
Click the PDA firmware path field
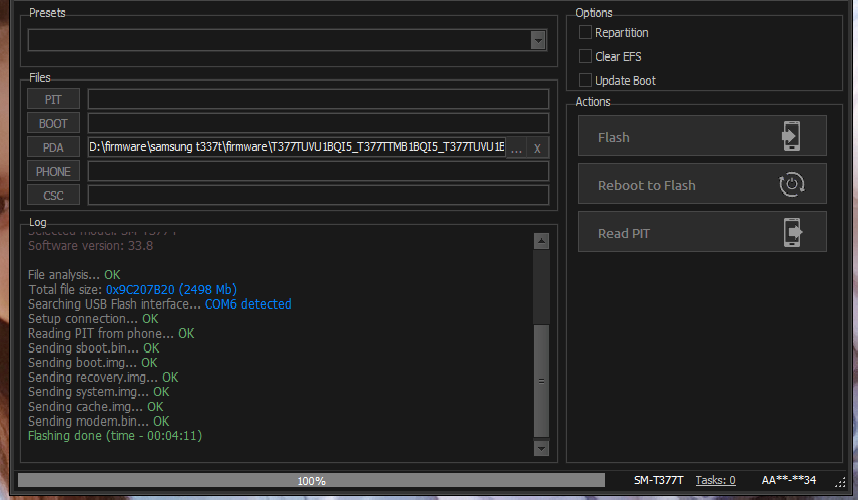tap(297, 148)
